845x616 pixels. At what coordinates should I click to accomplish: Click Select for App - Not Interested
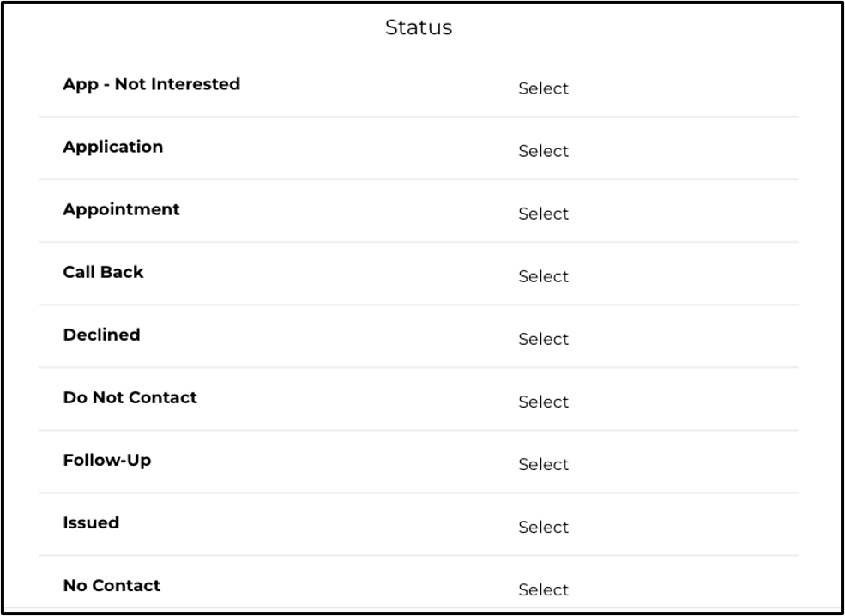[543, 88]
